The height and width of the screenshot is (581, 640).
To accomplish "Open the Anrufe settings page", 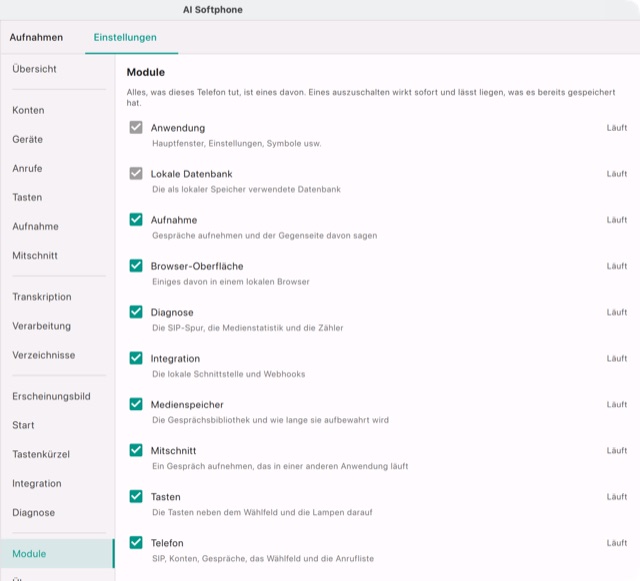I will (27, 168).
